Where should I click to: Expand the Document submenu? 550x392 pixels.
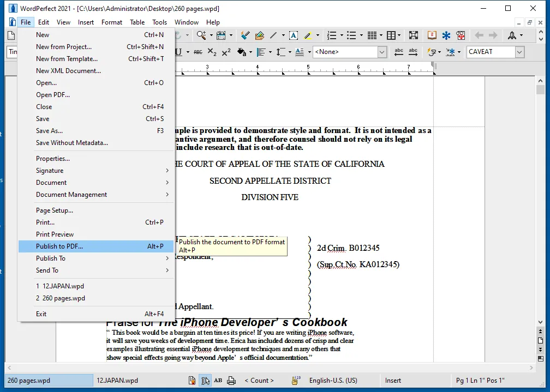click(96, 182)
